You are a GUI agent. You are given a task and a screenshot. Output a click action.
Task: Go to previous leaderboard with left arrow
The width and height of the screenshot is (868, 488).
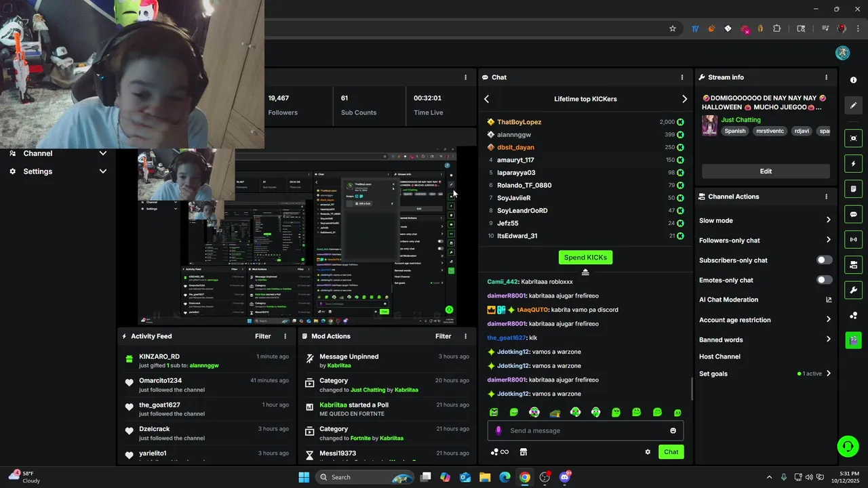[x=486, y=99]
